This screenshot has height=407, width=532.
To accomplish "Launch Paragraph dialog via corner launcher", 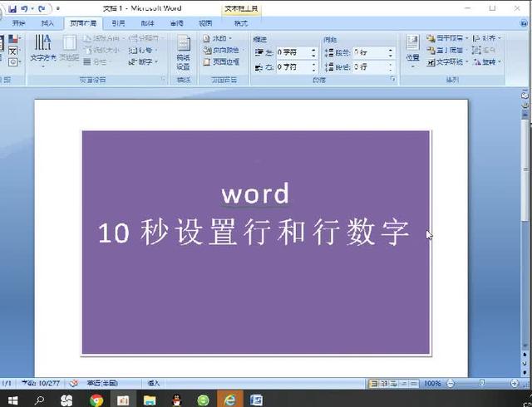I will (x=393, y=80).
